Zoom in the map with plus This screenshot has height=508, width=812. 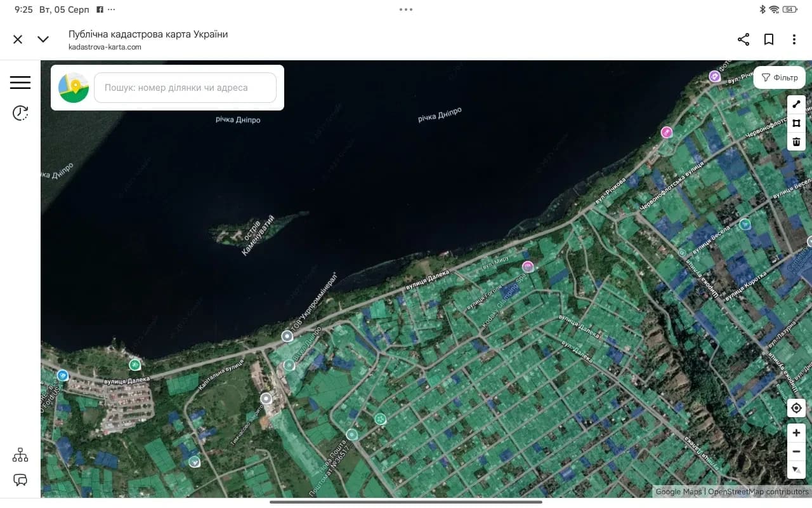(796, 433)
